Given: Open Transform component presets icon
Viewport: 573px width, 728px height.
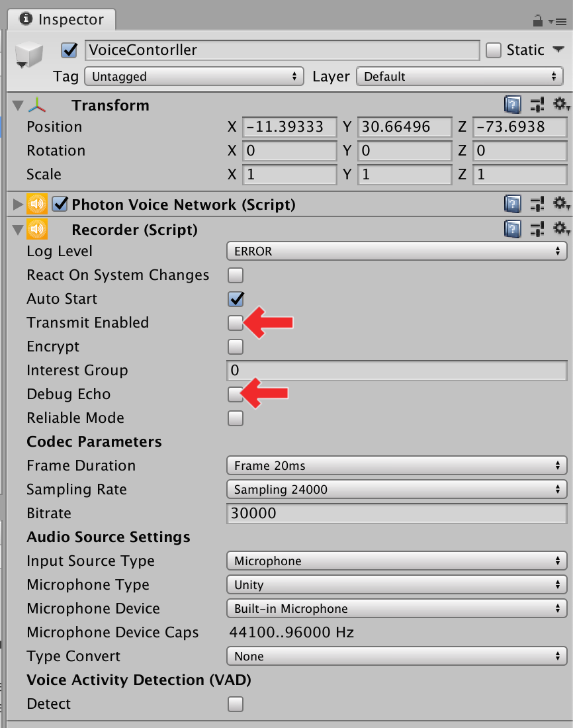Looking at the screenshot, I should [537, 105].
